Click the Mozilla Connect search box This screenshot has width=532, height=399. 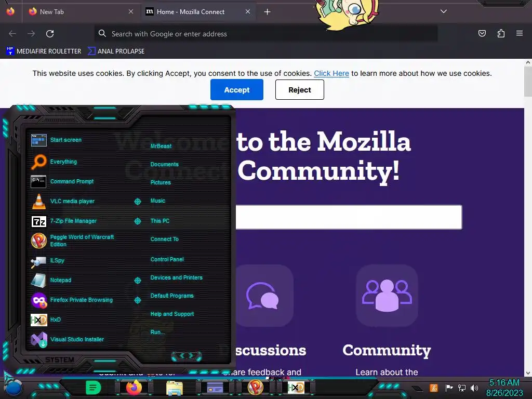(349, 217)
